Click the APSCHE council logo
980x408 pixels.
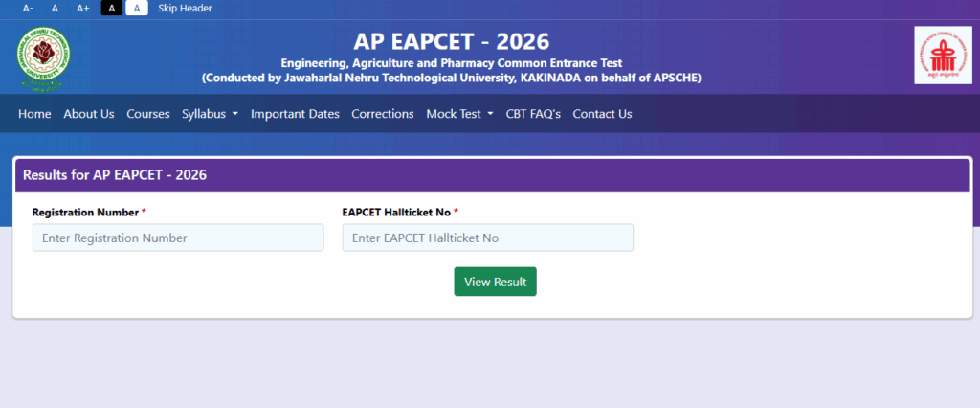click(x=943, y=55)
